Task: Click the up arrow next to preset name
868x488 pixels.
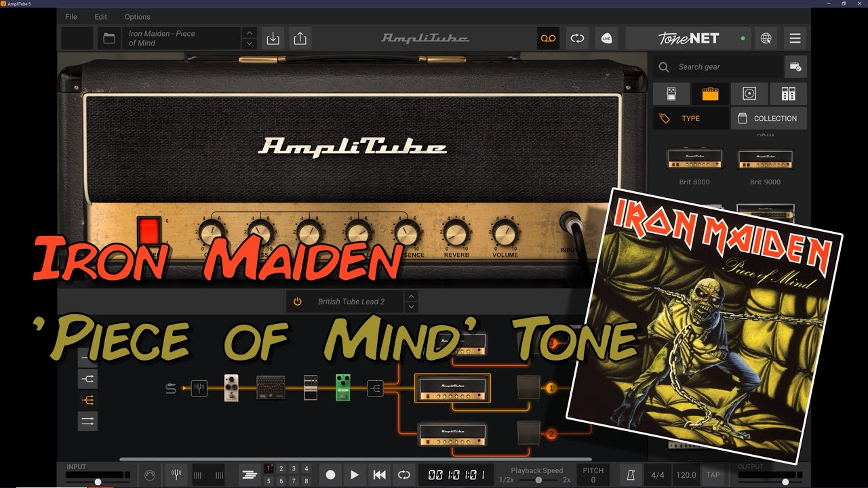Action: click(x=250, y=33)
